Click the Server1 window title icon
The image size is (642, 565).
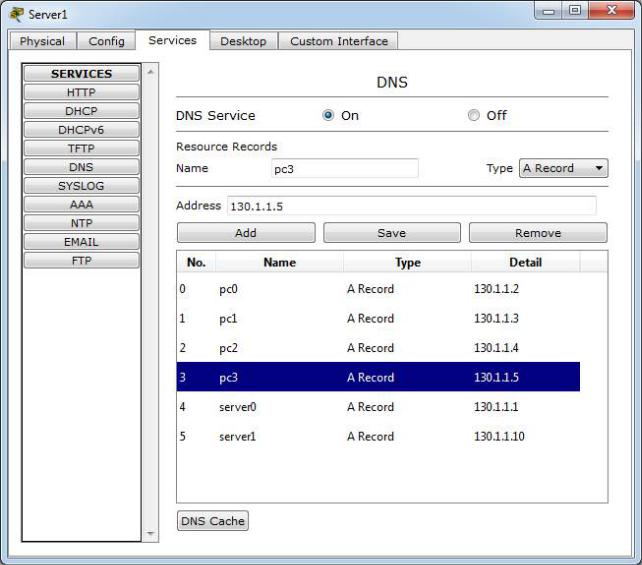tap(16, 14)
